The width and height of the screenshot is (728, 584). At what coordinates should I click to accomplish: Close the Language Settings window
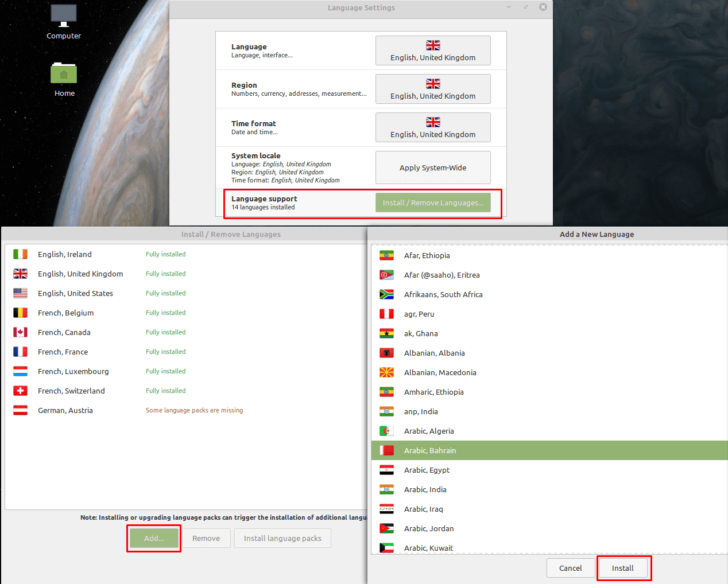543,7
